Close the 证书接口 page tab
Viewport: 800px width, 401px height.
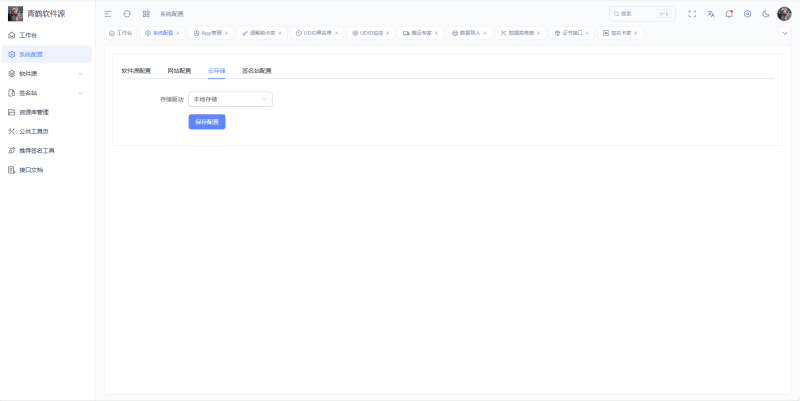pyautogui.click(x=587, y=33)
